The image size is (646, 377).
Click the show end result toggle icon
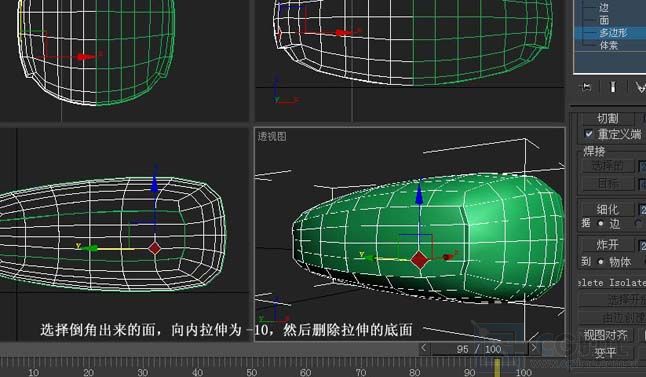(x=613, y=87)
